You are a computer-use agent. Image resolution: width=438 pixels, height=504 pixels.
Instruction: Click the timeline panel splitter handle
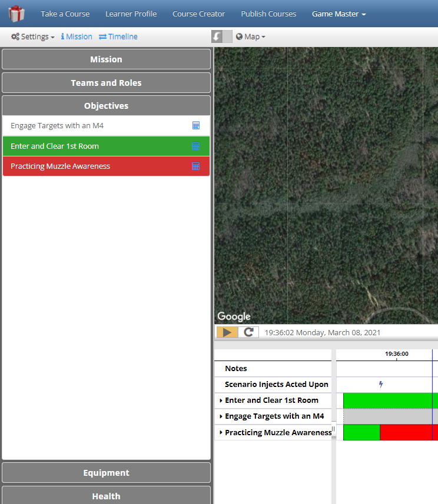click(x=334, y=429)
